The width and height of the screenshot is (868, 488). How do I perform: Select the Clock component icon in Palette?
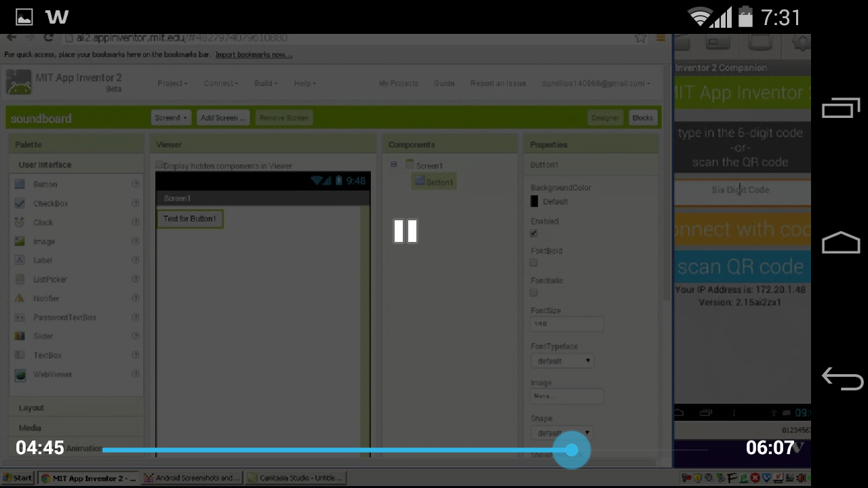(x=20, y=222)
